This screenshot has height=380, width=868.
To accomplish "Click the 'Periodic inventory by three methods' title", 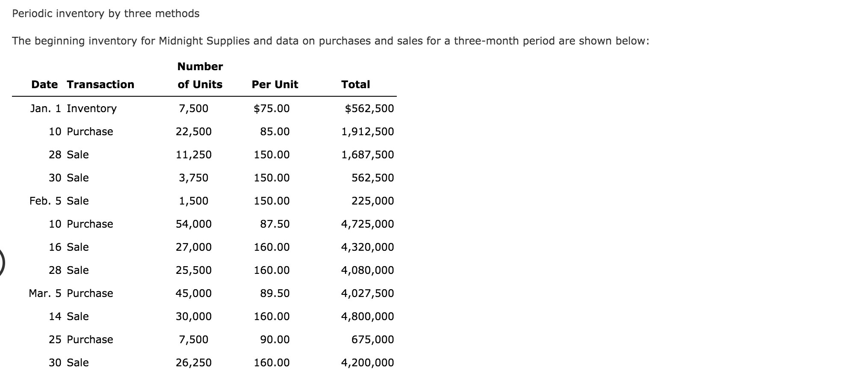I will tap(106, 14).
